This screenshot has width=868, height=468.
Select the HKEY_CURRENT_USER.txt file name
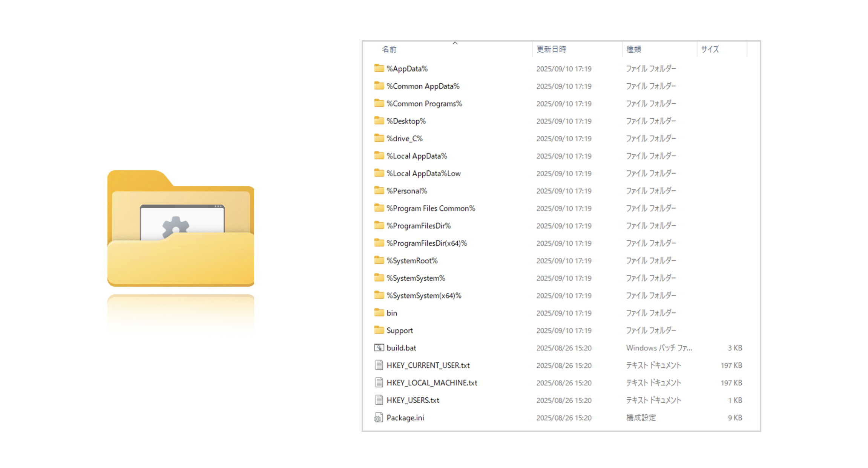click(428, 365)
